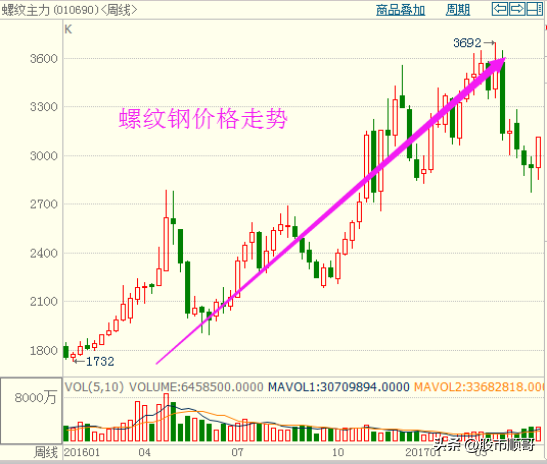Click the 2400 price axis label
Screen dimensions: 547x464
44,253
